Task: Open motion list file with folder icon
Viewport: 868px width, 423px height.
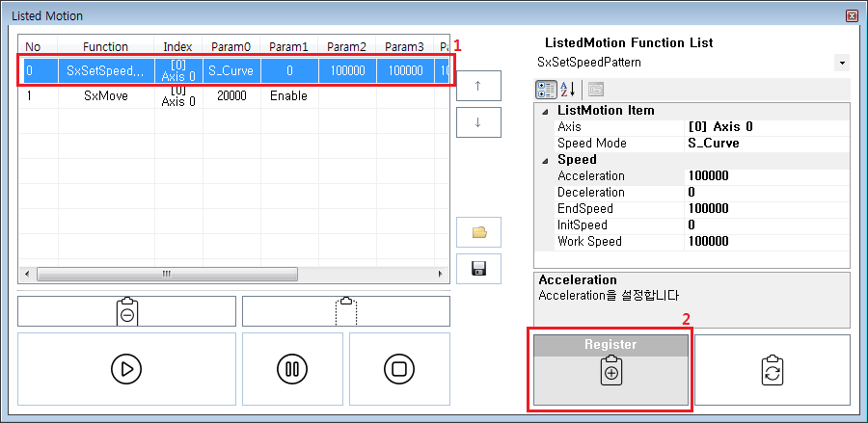Action: click(479, 232)
